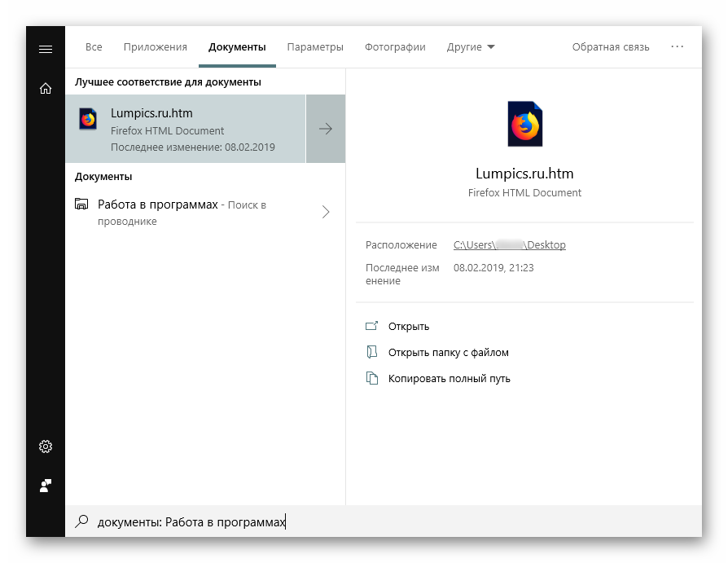Click into the search input field
The height and width of the screenshot is (563, 728).
click(x=384, y=521)
